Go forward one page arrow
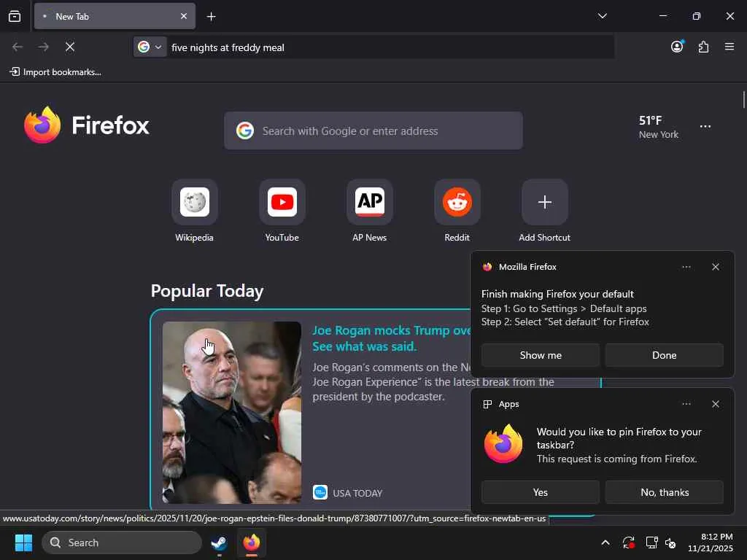 [44, 47]
